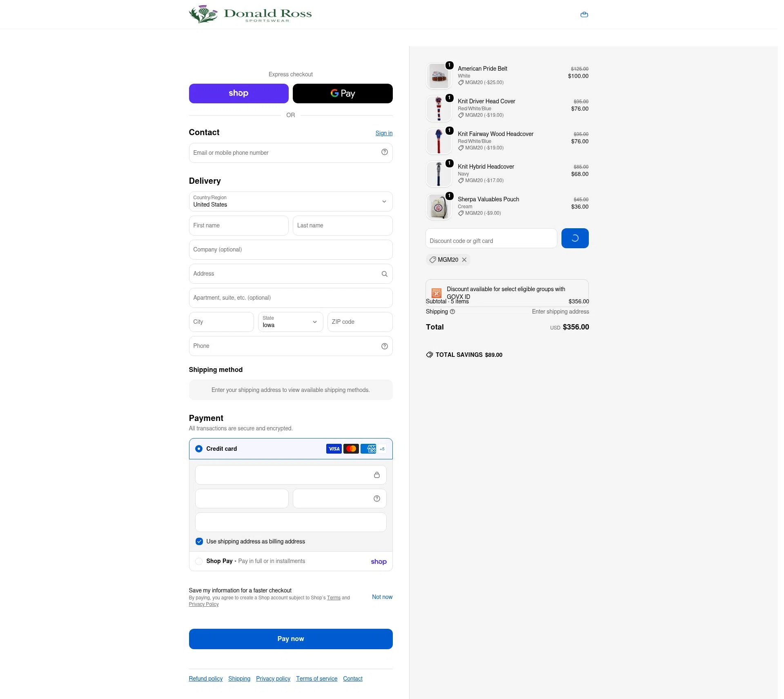Click the lock icon in card number field
This screenshot has width=784, height=699.
click(376, 475)
